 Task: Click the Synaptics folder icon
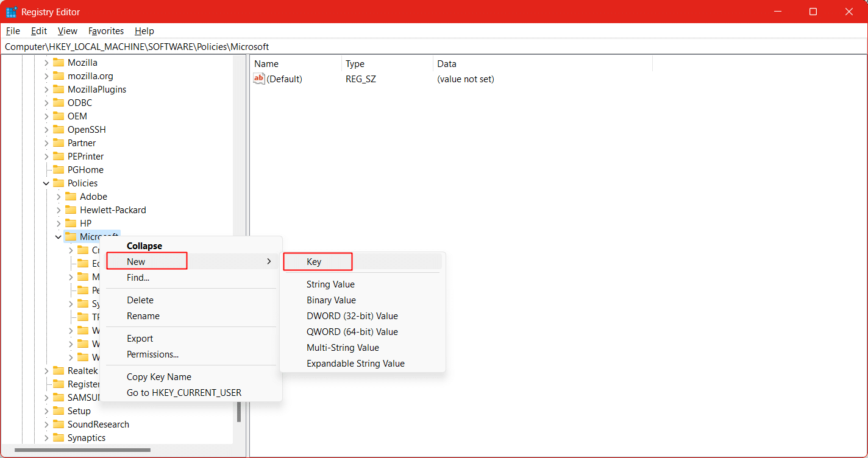tap(59, 437)
